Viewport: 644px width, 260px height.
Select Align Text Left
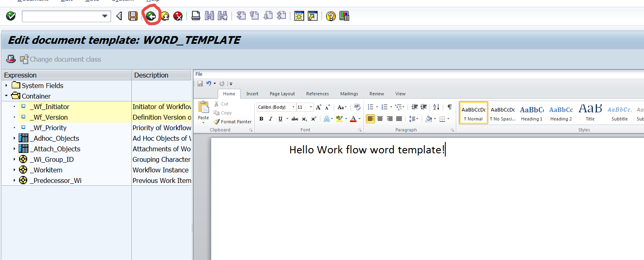[x=370, y=119]
